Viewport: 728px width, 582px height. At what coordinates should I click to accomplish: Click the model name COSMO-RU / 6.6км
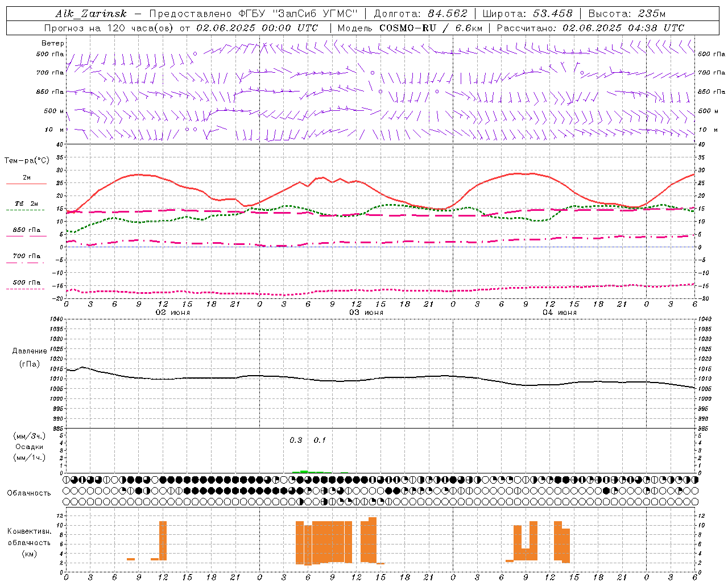click(431, 28)
